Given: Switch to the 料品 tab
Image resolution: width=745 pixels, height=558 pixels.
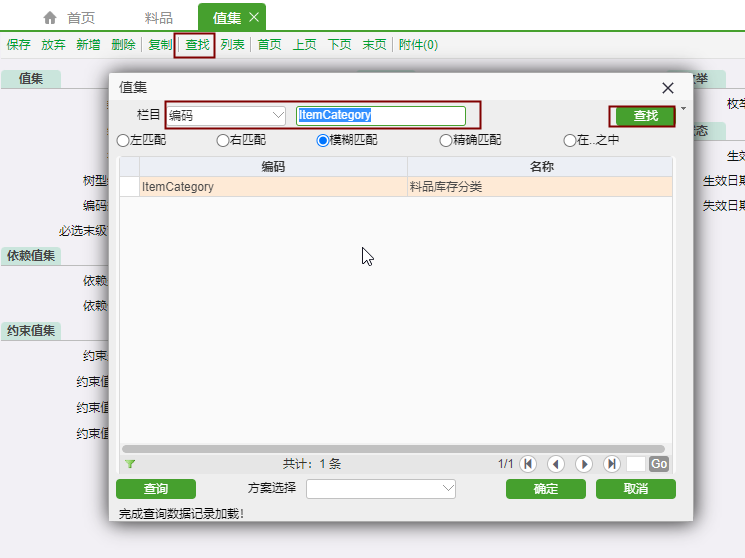Looking at the screenshot, I should [x=158, y=18].
